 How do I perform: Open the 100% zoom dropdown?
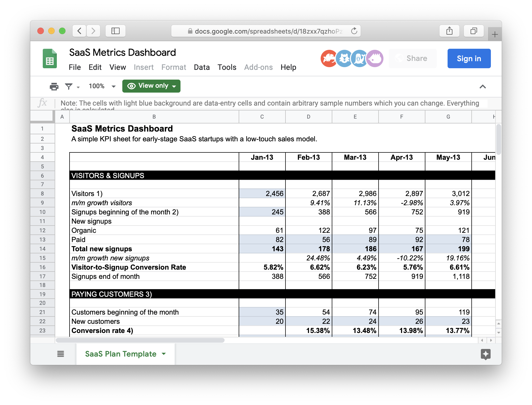pos(102,86)
